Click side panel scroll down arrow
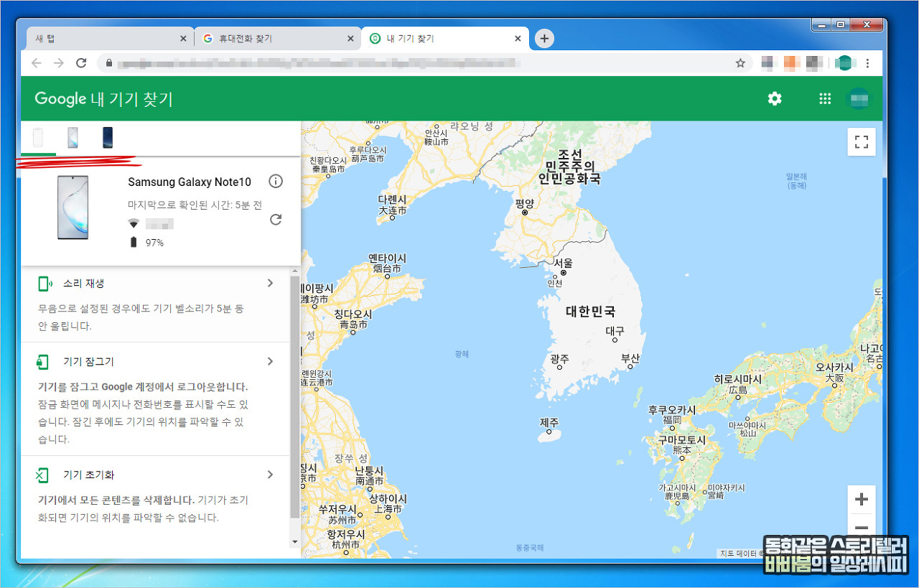 click(x=294, y=542)
